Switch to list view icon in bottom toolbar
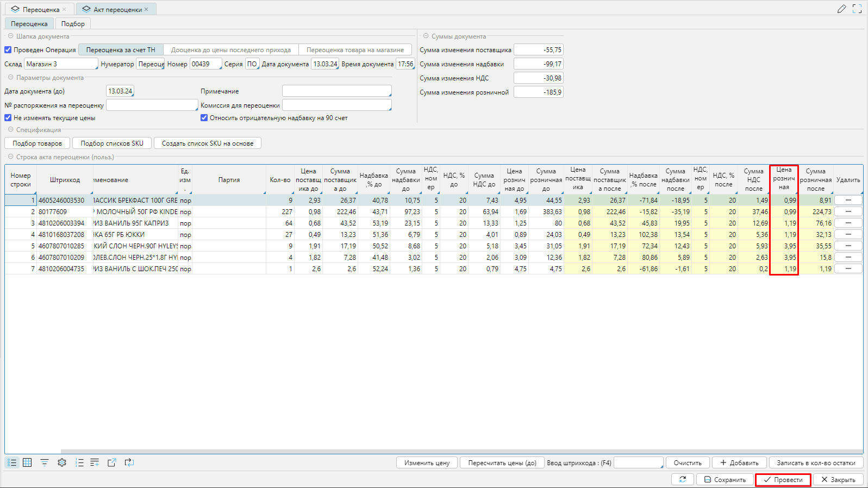The image size is (868, 488). coord(12,462)
